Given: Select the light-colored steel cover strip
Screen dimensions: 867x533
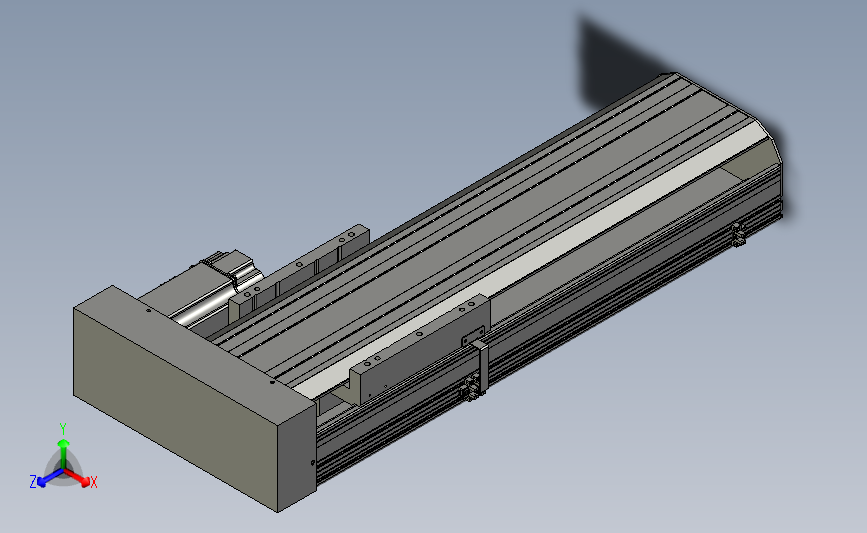Looking at the screenshot, I should (531, 260).
